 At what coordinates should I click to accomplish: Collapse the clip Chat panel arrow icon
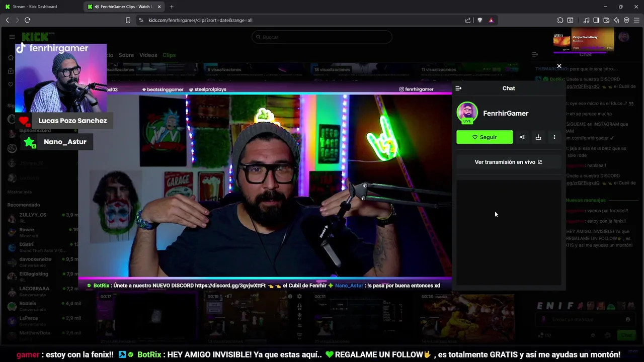(x=458, y=88)
